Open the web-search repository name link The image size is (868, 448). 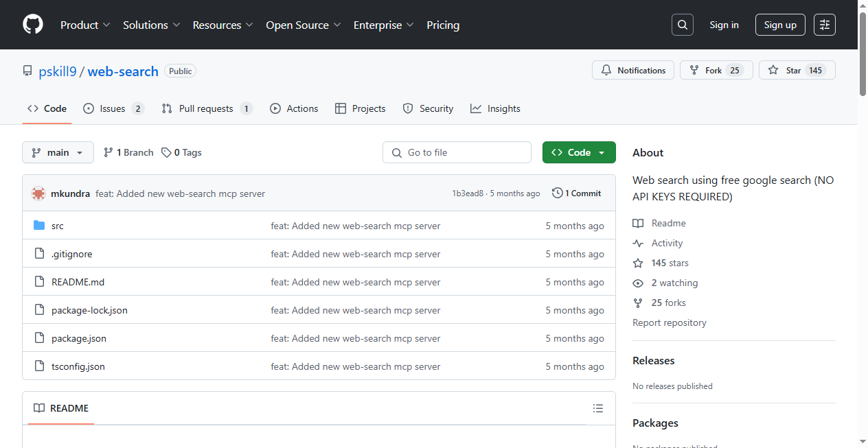point(123,71)
